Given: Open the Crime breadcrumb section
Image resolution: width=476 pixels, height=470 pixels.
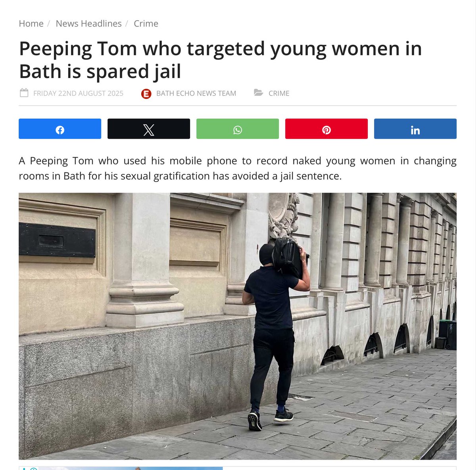Looking at the screenshot, I should tap(146, 23).
